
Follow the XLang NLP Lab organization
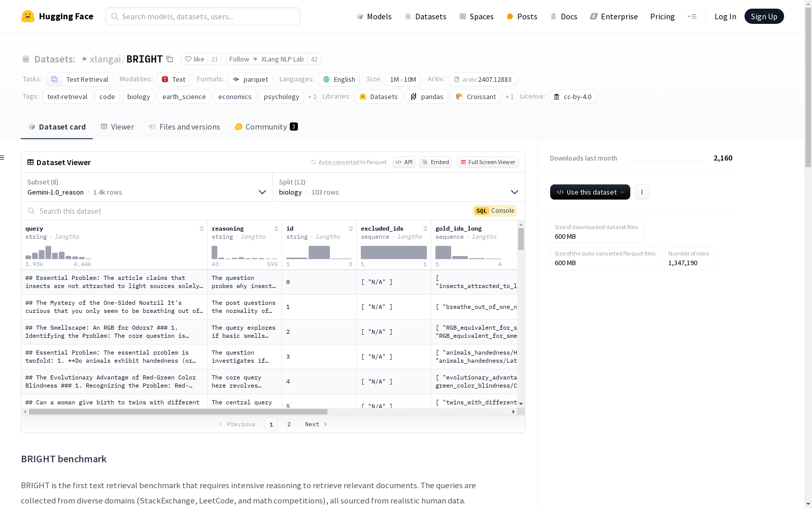266,59
